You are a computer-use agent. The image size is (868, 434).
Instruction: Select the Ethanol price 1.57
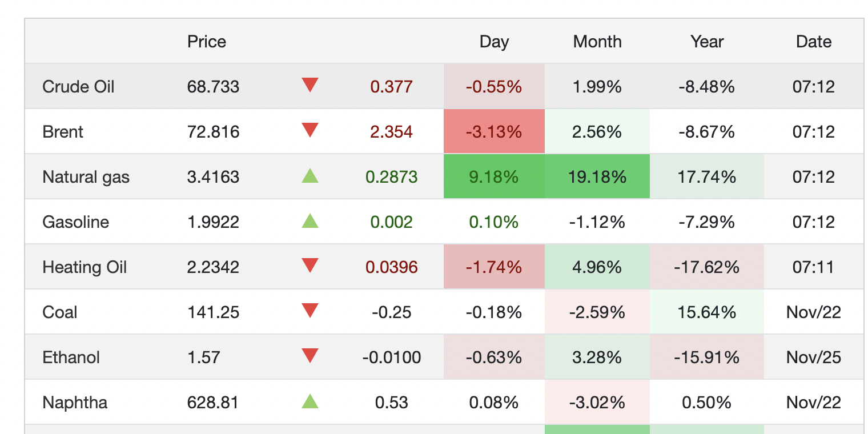[x=203, y=357]
